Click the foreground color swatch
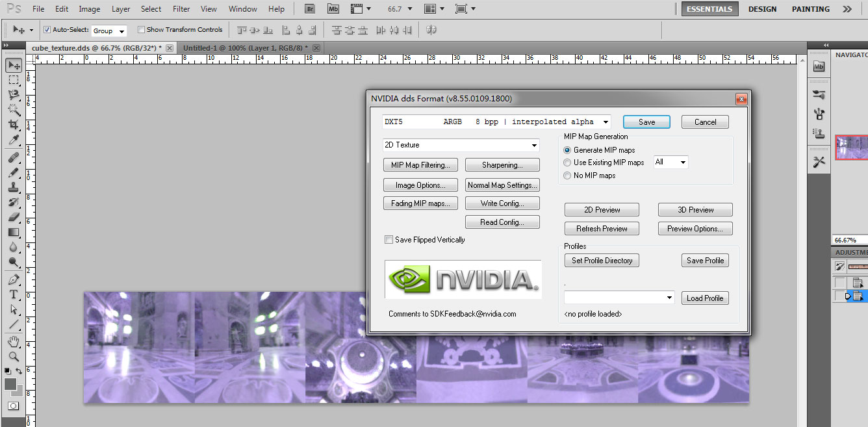The width and height of the screenshot is (868, 427). [x=10, y=384]
